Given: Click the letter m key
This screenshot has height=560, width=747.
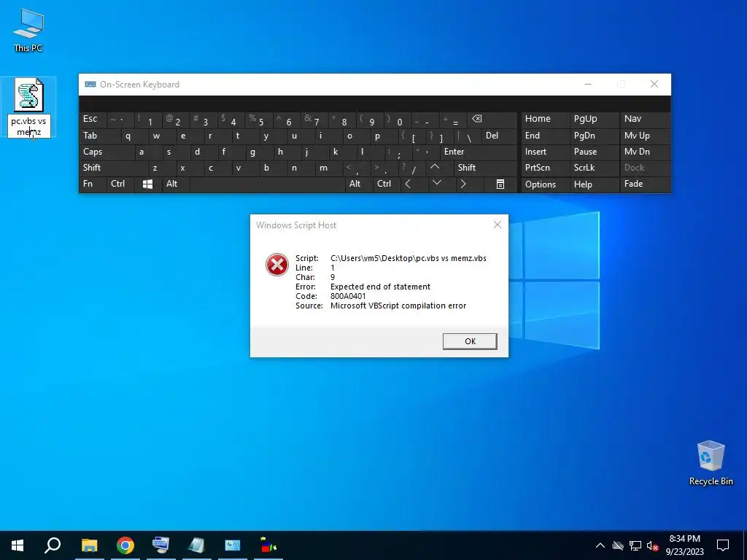Looking at the screenshot, I should coord(328,168).
